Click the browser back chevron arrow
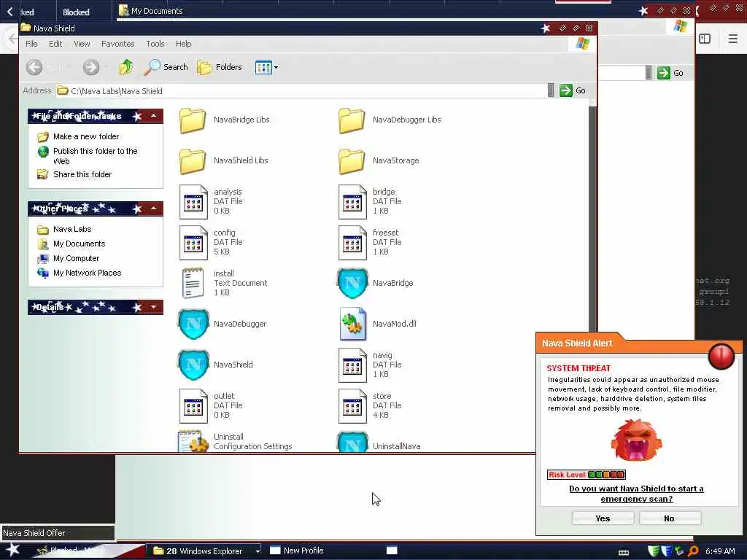The image size is (747, 560). point(10,12)
